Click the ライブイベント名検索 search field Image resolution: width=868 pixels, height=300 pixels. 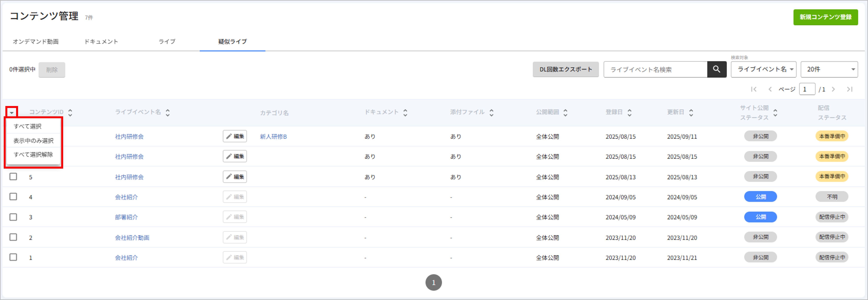tap(655, 69)
